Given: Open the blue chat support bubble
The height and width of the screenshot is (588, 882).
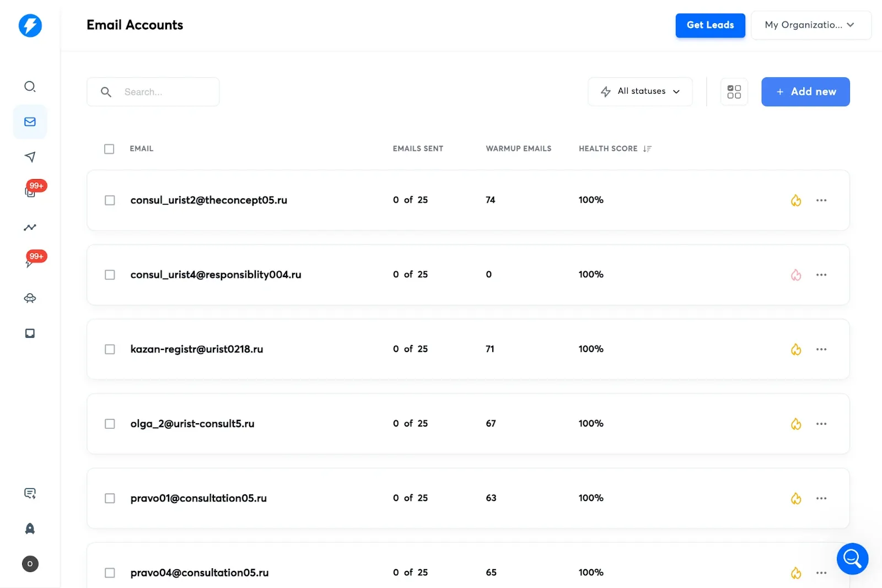Looking at the screenshot, I should click(852, 559).
